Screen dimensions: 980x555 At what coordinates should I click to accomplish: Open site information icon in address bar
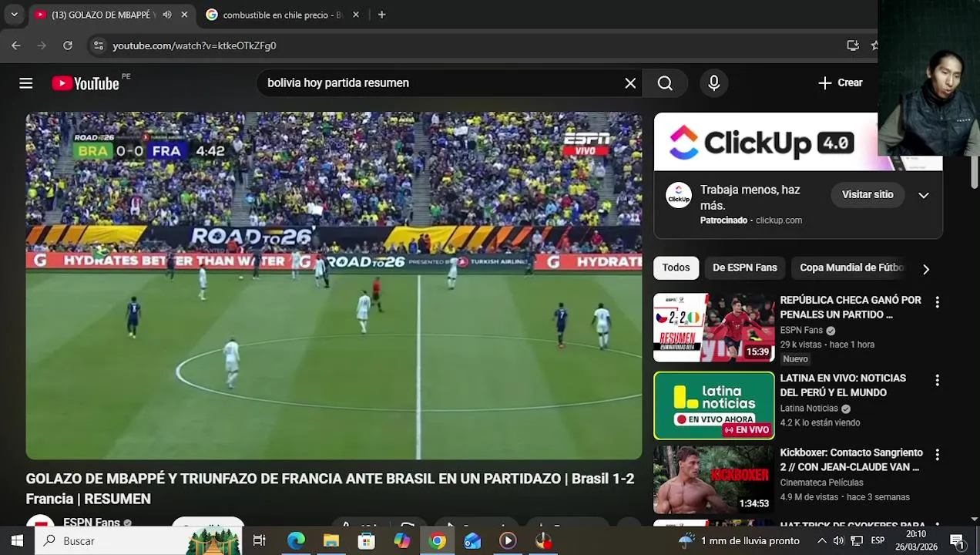pos(98,45)
